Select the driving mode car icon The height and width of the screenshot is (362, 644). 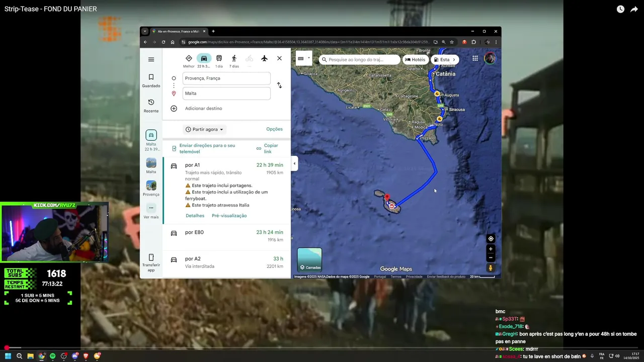(204, 58)
